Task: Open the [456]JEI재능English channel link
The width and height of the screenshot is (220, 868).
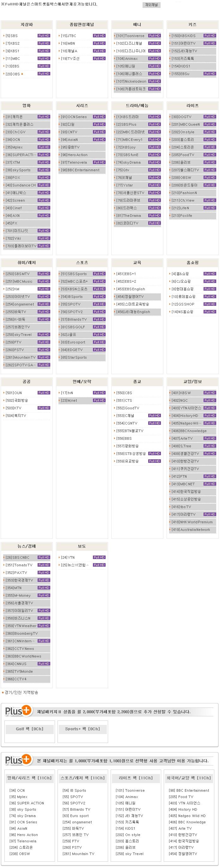Action: (133, 312)
